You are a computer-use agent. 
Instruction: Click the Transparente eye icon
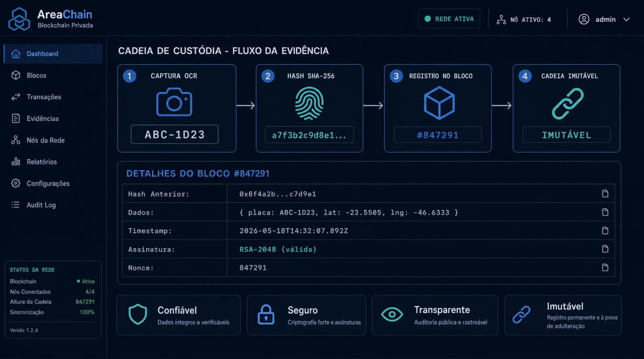click(392, 314)
